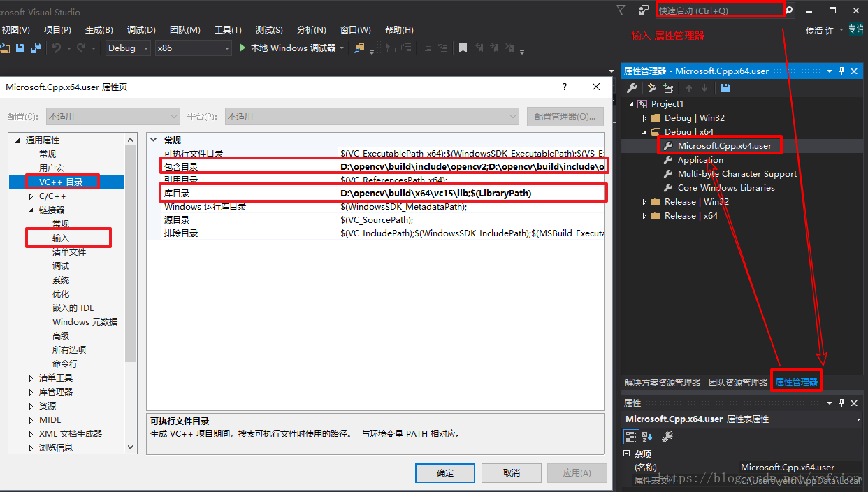Click the notifications filter funnel icon
The height and width of the screenshot is (492, 868).
(621, 10)
